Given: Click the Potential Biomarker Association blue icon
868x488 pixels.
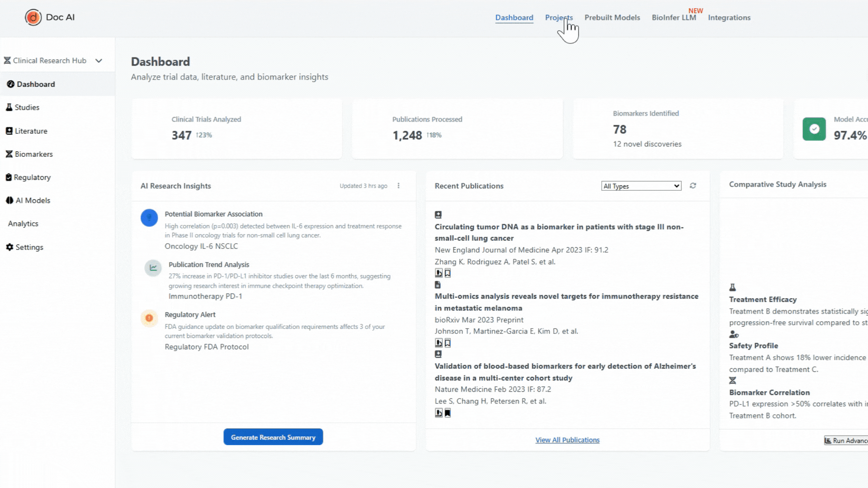Looking at the screenshot, I should (149, 218).
